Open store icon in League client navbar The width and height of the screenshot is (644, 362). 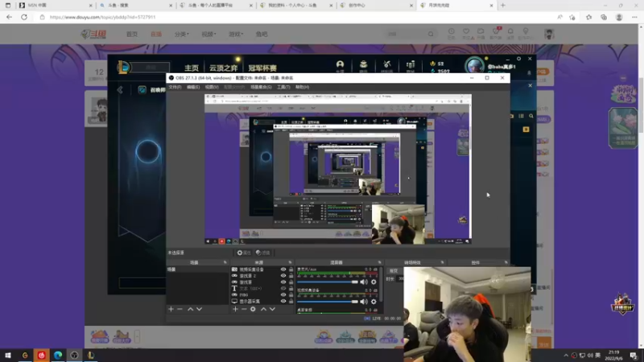point(411,65)
